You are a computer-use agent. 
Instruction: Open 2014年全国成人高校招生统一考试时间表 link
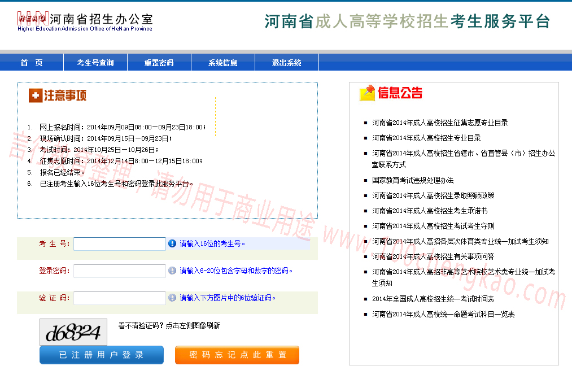tap(434, 299)
